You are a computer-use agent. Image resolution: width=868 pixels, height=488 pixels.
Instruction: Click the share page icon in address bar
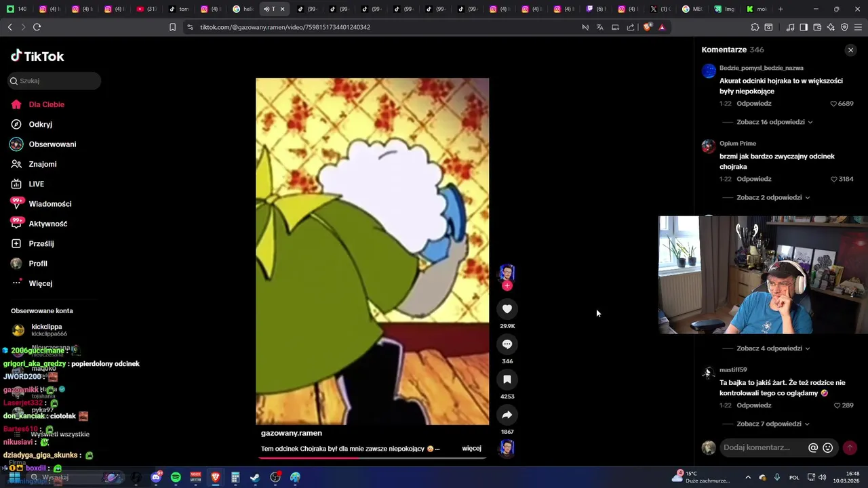coord(631,27)
